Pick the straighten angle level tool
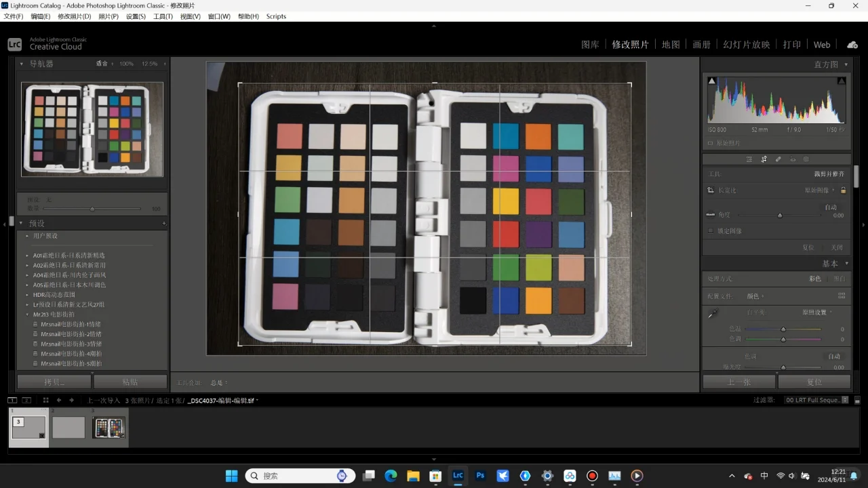 coord(711,215)
